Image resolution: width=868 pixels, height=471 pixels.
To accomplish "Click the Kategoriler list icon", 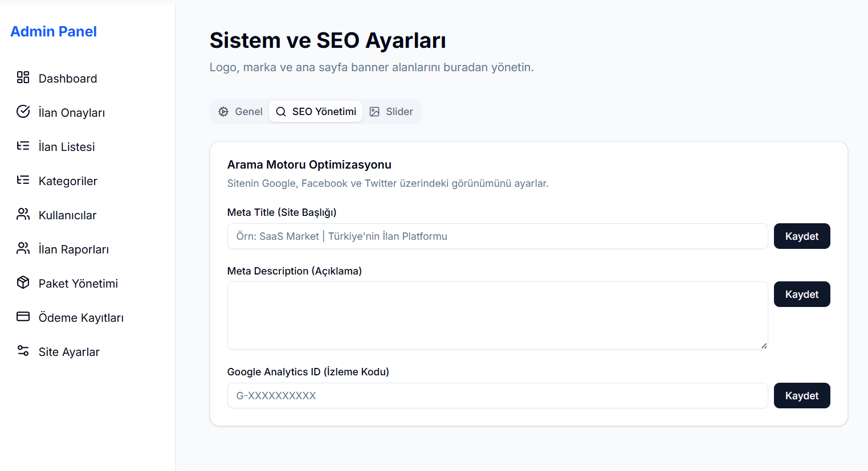I will [x=23, y=180].
